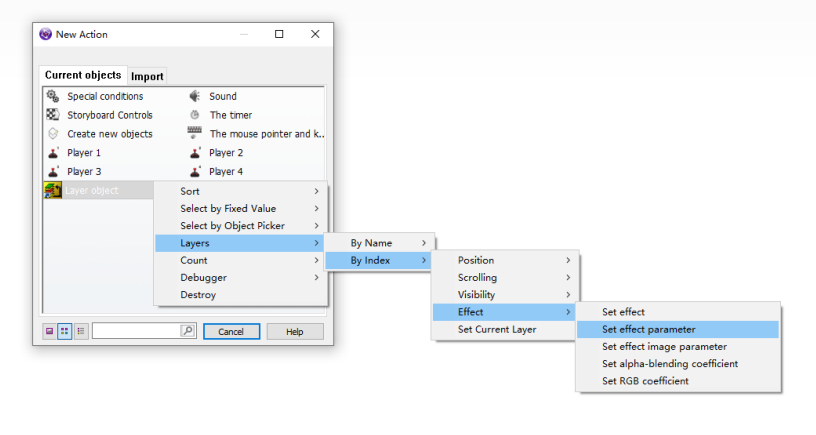
Task: Click the Player 1 joystick icon
Action: [x=53, y=152]
